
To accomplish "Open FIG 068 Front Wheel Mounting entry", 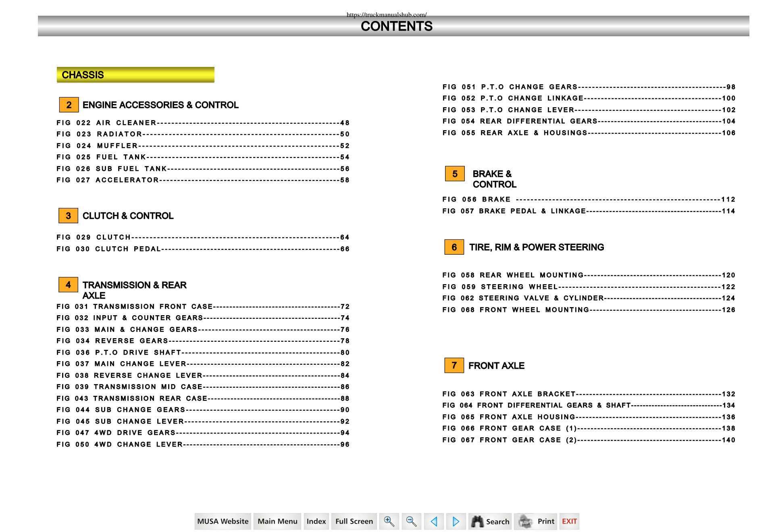I will pos(589,310).
